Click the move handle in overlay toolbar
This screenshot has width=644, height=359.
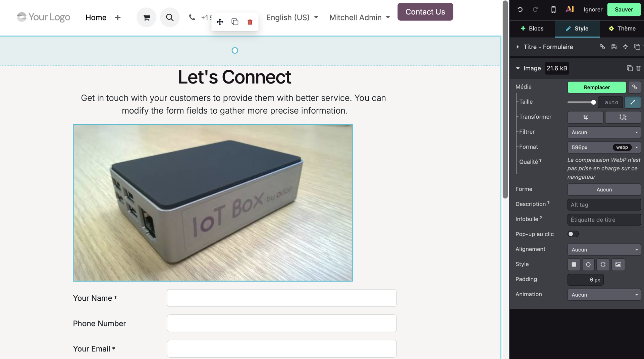click(x=220, y=22)
